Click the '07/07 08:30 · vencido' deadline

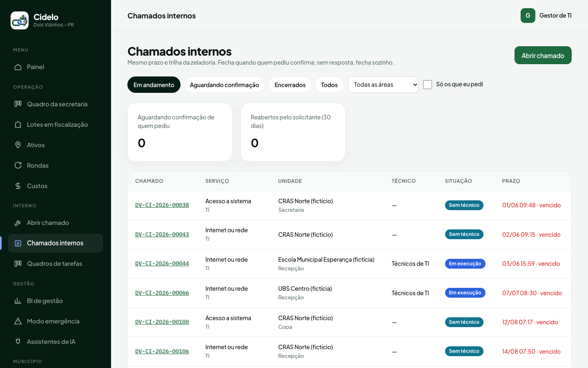532,293
